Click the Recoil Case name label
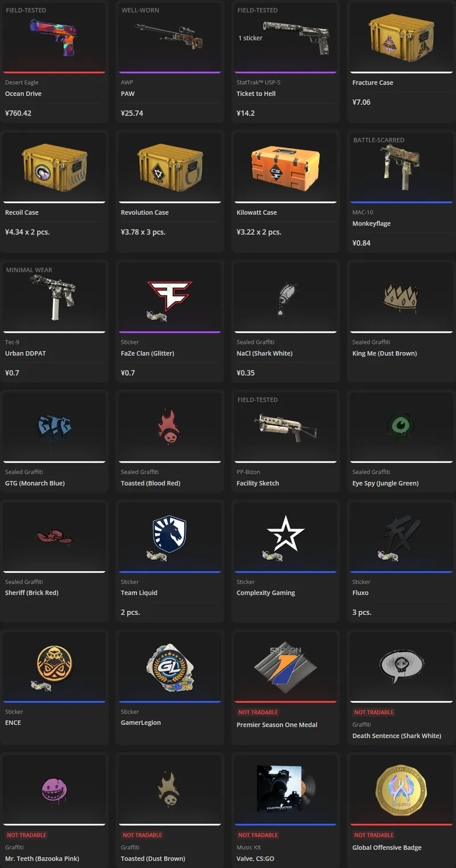This screenshot has width=456, height=868. [22, 213]
